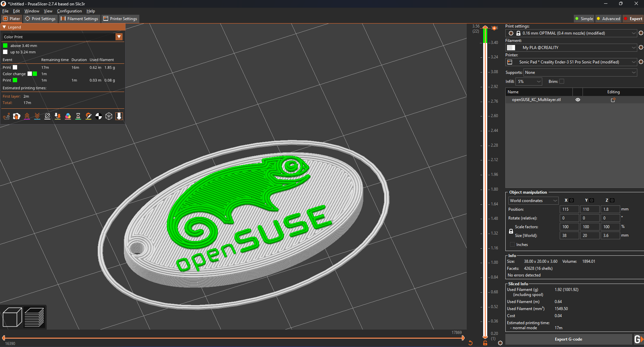Toggle Print pauses hourglass icon
The image size is (644, 347).
tap(78, 116)
